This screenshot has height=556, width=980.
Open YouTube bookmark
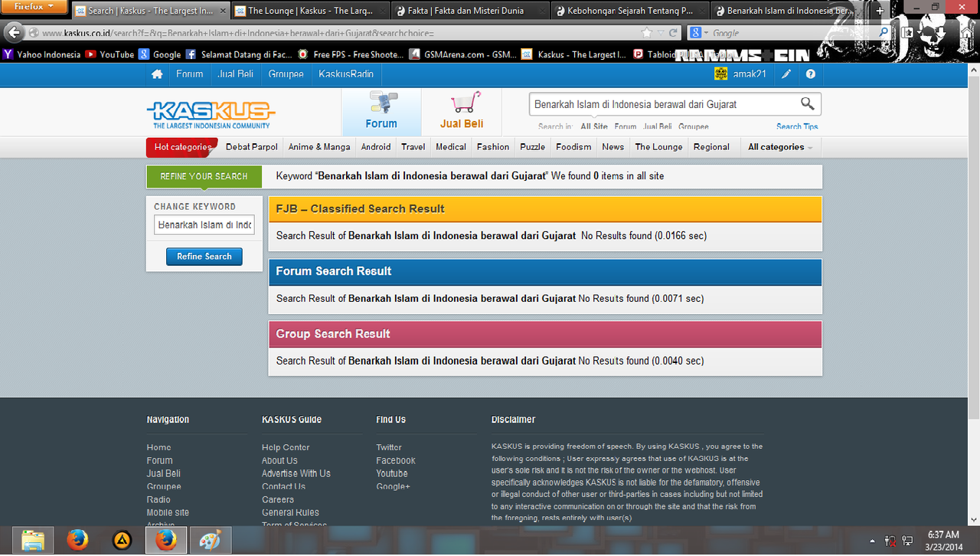pos(109,54)
